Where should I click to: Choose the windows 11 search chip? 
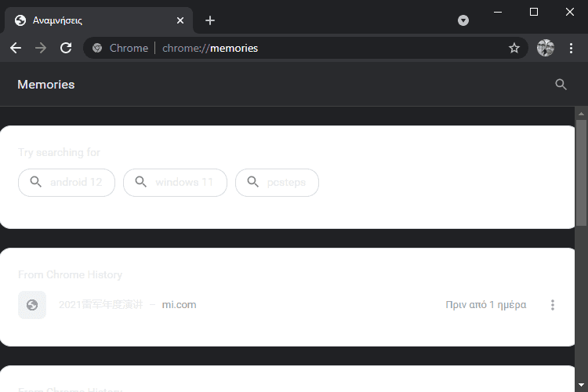click(x=175, y=183)
